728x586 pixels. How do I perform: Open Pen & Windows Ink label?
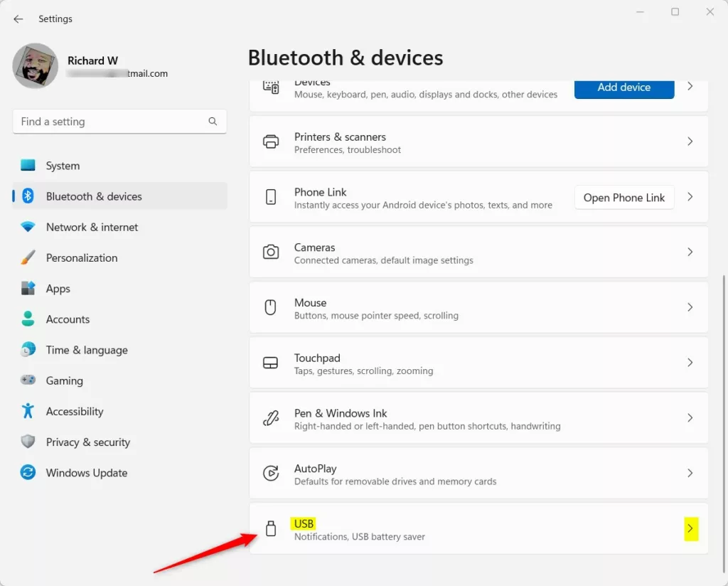tap(341, 413)
